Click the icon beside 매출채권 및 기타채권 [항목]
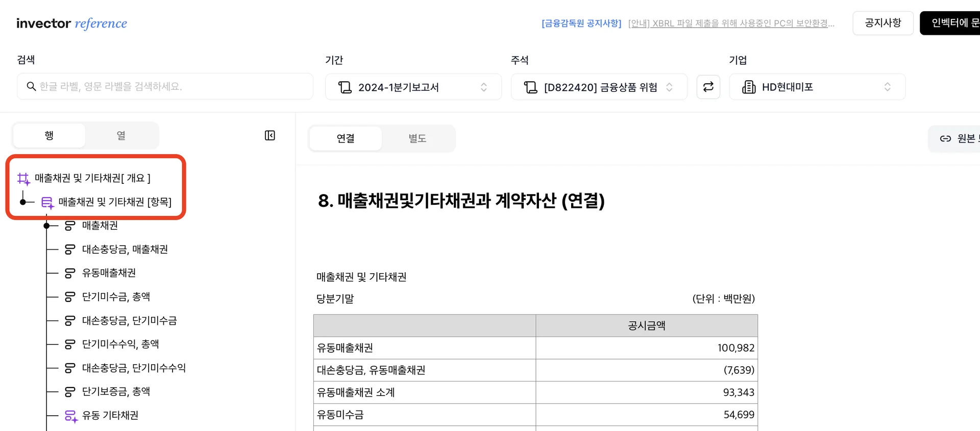 click(47, 203)
